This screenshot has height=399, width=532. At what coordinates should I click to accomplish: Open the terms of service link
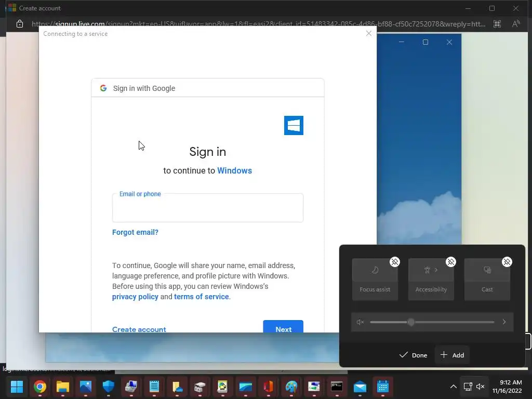coord(201,297)
